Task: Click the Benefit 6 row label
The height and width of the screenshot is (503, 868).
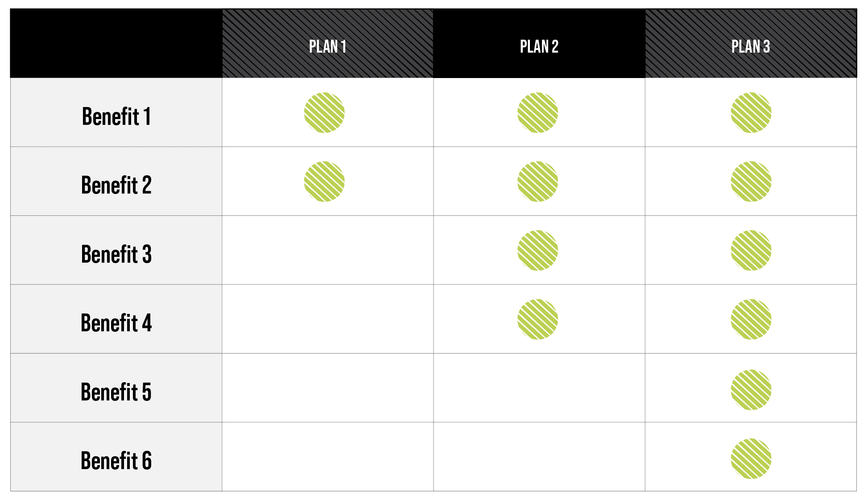Action: (116, 461)
